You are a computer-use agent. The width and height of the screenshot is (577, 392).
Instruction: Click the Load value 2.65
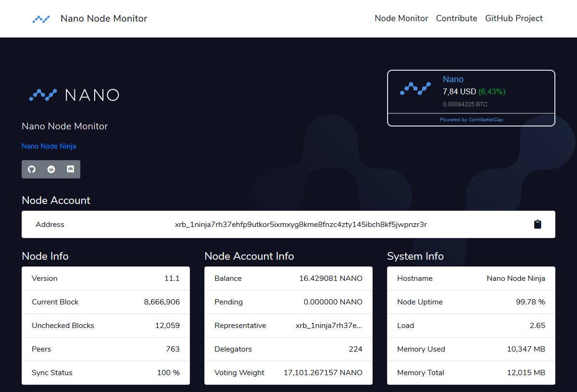pyautogui.click(x=538, y=326)
